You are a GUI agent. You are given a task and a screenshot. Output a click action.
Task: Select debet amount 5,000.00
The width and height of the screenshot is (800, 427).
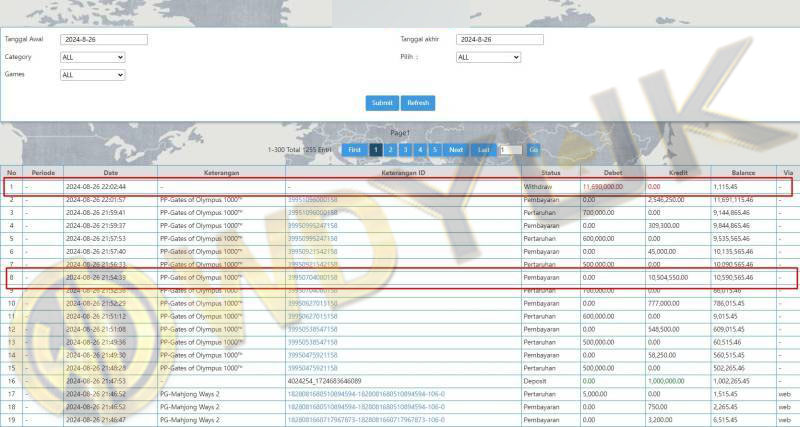point(595,394)
